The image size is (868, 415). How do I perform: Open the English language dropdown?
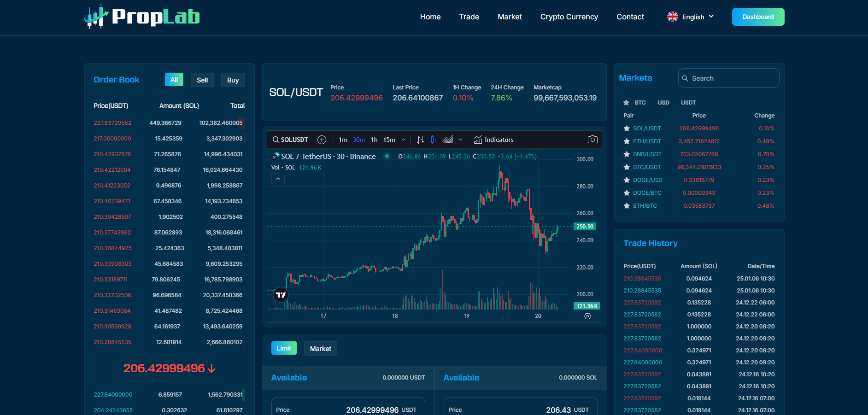point(691,17)
